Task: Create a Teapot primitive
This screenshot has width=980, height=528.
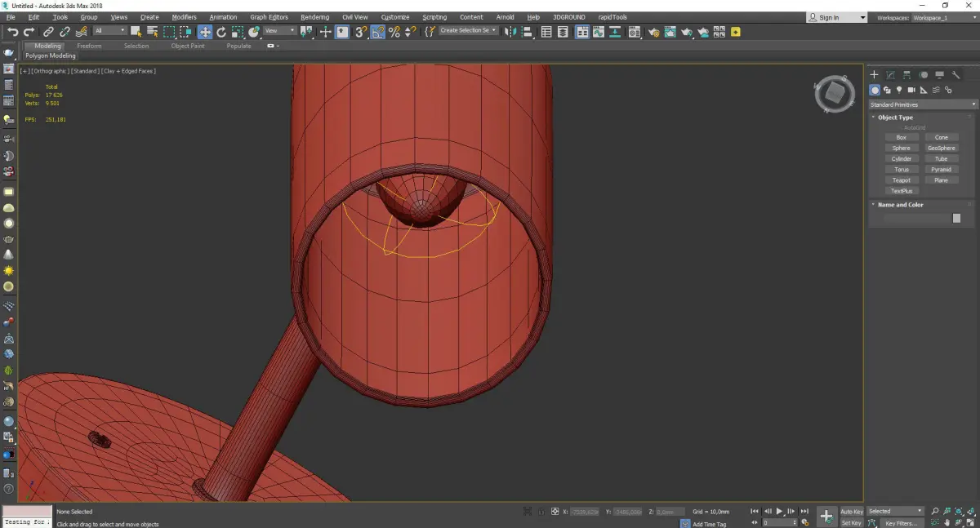Action: pos(901,180)
